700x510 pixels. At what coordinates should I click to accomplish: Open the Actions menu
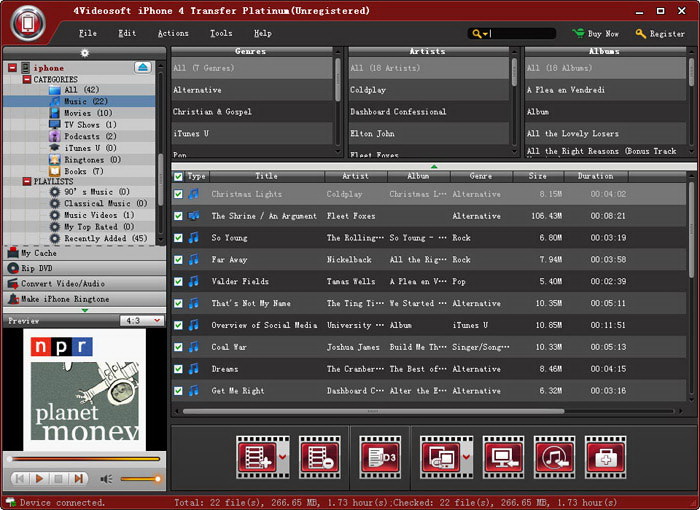[x=173, y=33]
